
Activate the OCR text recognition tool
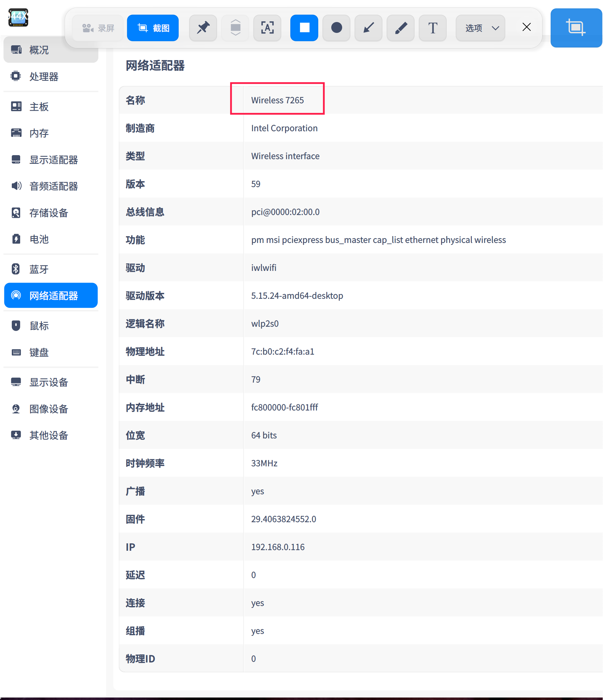pos(267,28)
